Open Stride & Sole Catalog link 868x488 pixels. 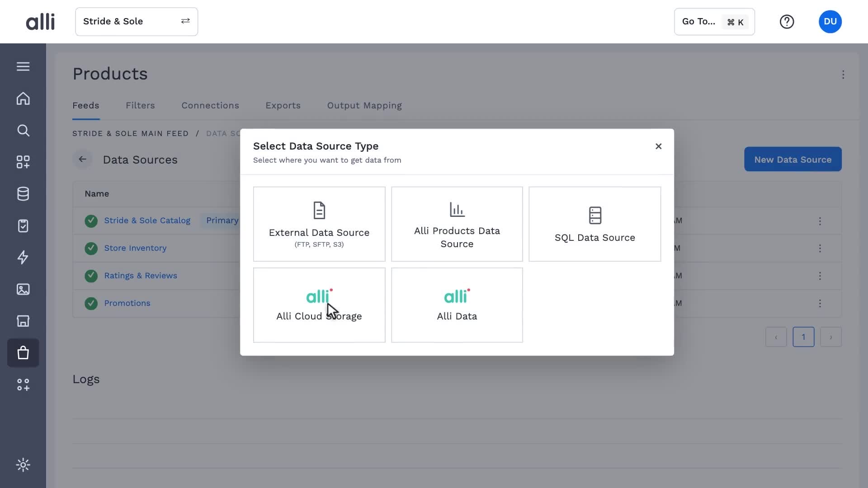[x=147, y=221]
